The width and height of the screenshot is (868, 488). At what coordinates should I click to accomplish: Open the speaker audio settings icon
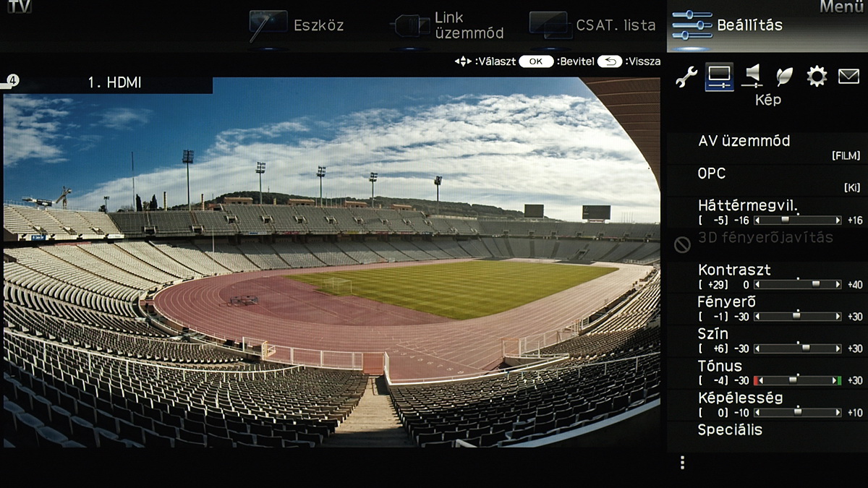coord(752,76)
